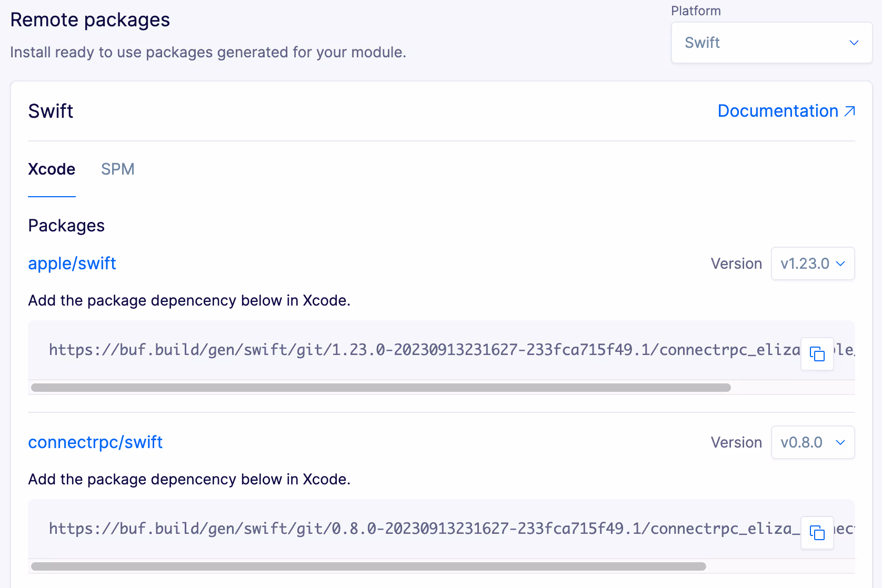Click the Packages section label
Screen dimensions: 882x588
click(66, 225)
